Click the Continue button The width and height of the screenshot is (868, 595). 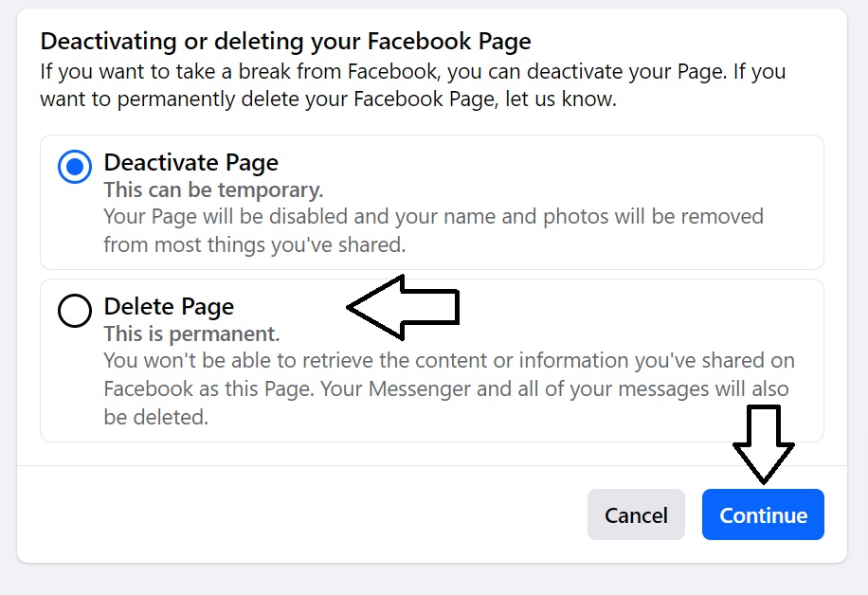[x=763, y=514]
